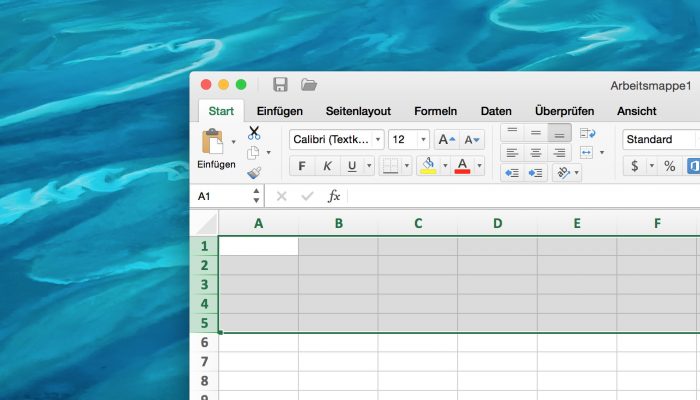
Task: Switch to the Einfügen ribbon tab
Action: [x=279, y=111]
